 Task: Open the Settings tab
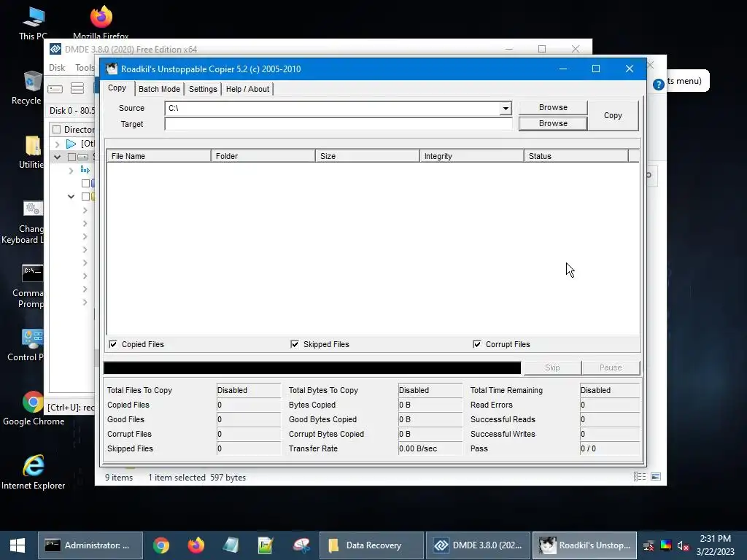coord(203,89)
